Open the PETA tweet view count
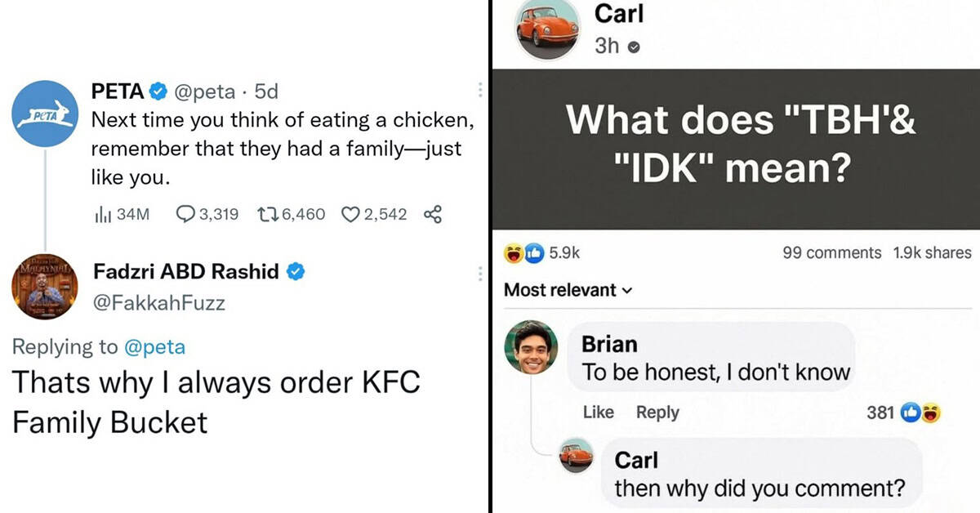The height and width of the screenshot is (513, 980). click(122, 214)
